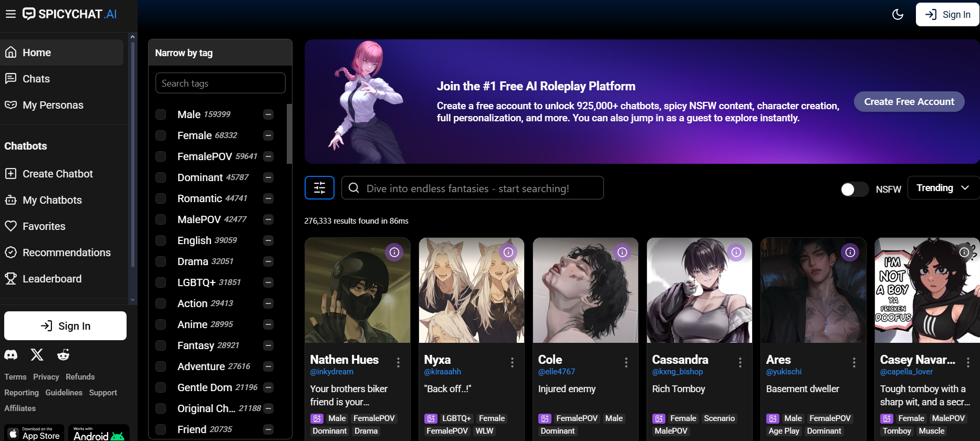Check the Female tag checkbox
980x441 pixels.
161,135
